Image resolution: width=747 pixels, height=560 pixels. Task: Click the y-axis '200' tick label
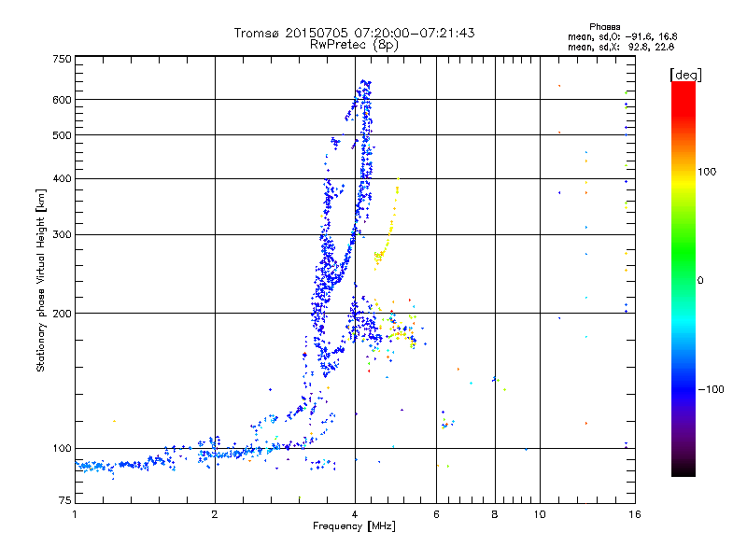pyautogui.click(x=62, y=314)
